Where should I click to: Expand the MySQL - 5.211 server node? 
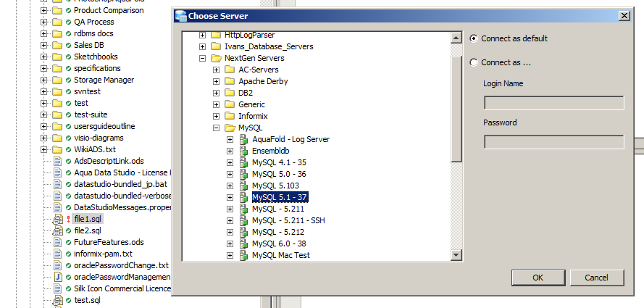pyautogui.click(x=230, y=209)
